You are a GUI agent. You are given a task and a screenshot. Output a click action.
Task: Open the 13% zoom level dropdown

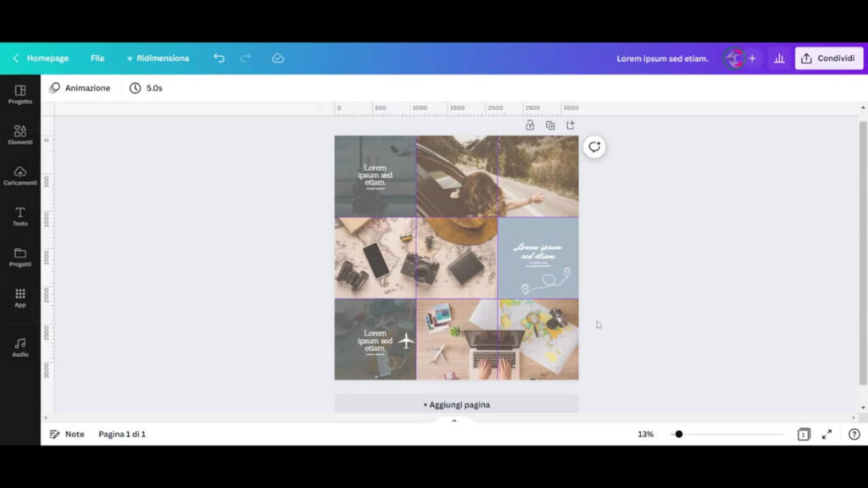click(645, 435)
